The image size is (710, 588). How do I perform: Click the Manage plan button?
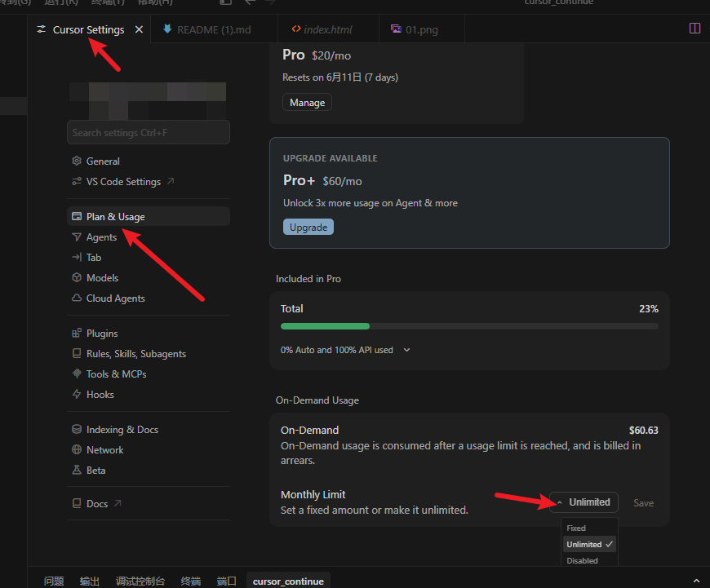pos(307,102)
